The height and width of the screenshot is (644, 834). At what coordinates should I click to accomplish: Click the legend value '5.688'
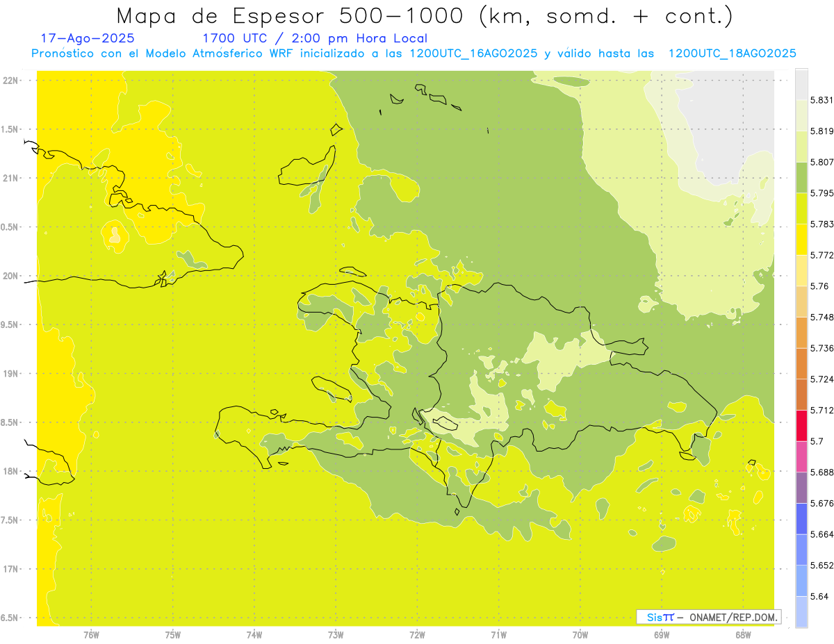821,472
